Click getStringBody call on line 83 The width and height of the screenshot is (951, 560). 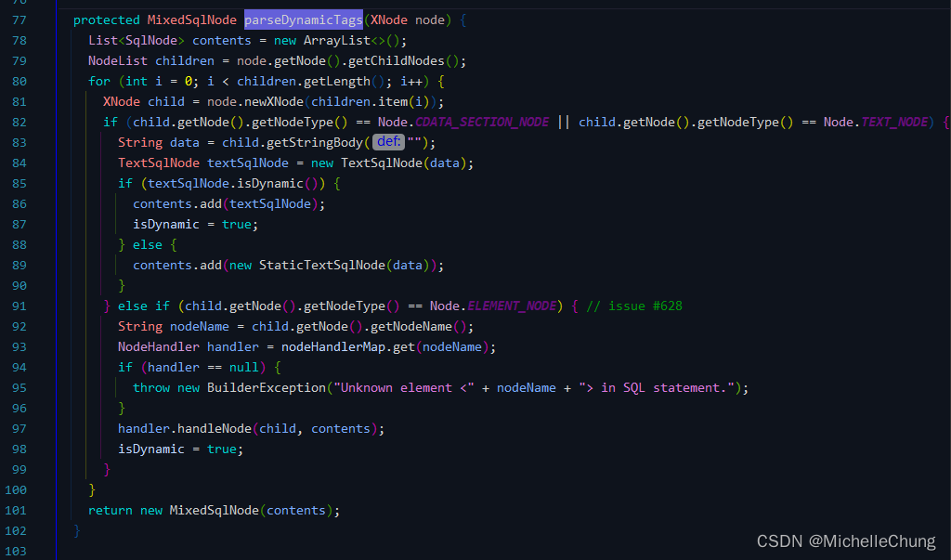(315, 143)
